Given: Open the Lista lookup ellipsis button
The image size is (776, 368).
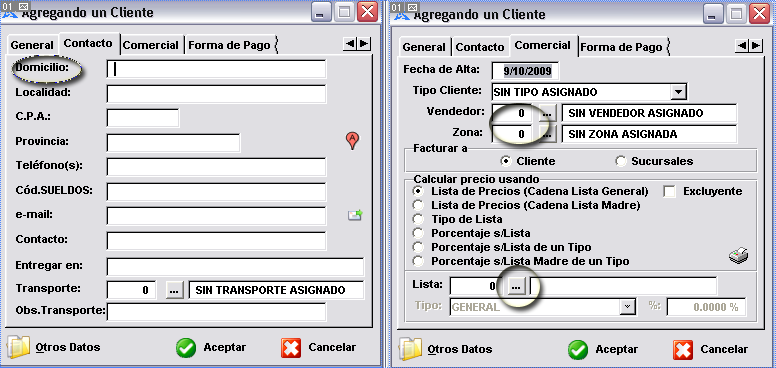Looking at the screenshot, I should click(516, 286).
